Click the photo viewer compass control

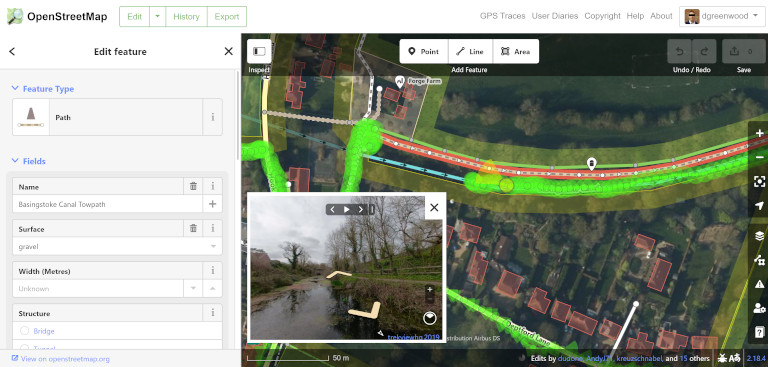click(x=430, y=318)
